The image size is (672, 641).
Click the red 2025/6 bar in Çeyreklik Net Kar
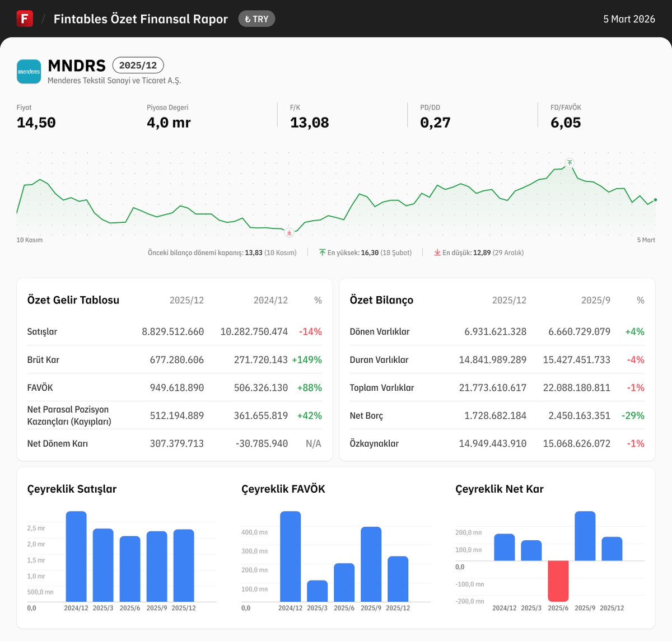pos(558,581)
